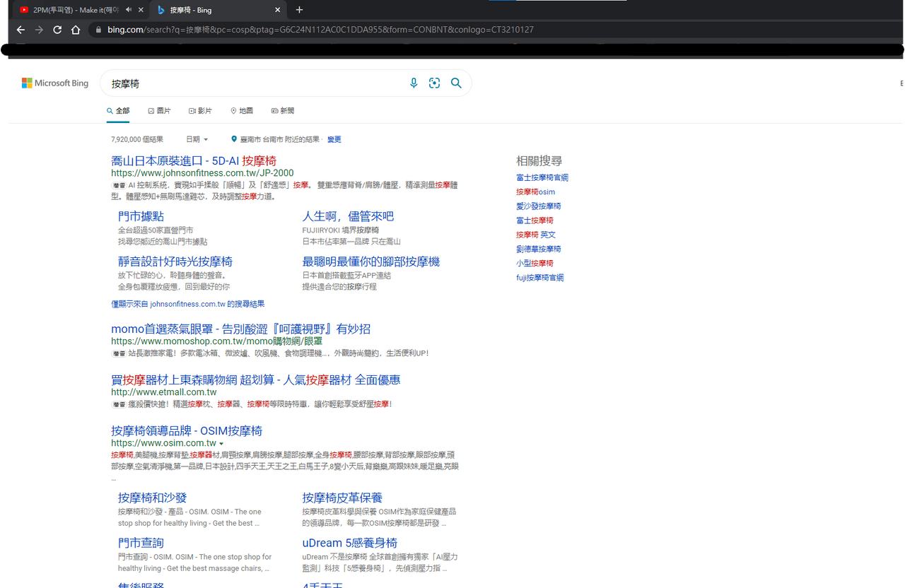The width and height of the screenshot is (905, 588).
Task: Click the 相關搜尋 heading text
Action: 539,161
